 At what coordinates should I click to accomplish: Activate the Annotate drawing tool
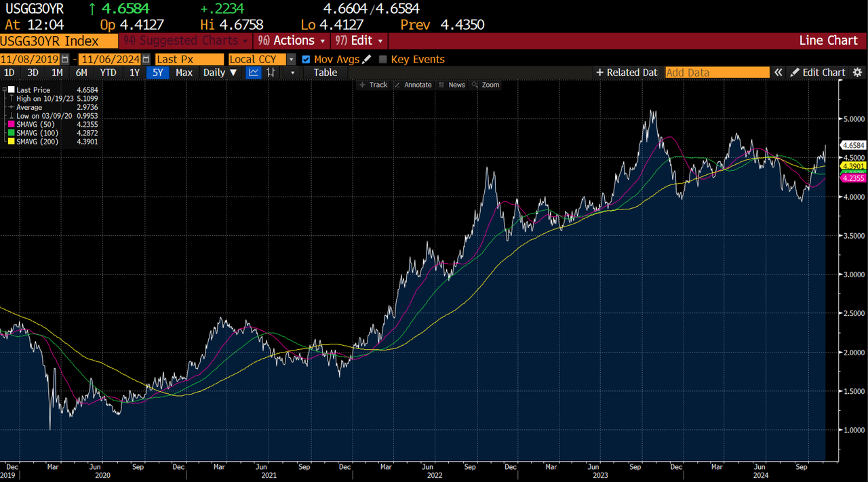tap(413, 85)
